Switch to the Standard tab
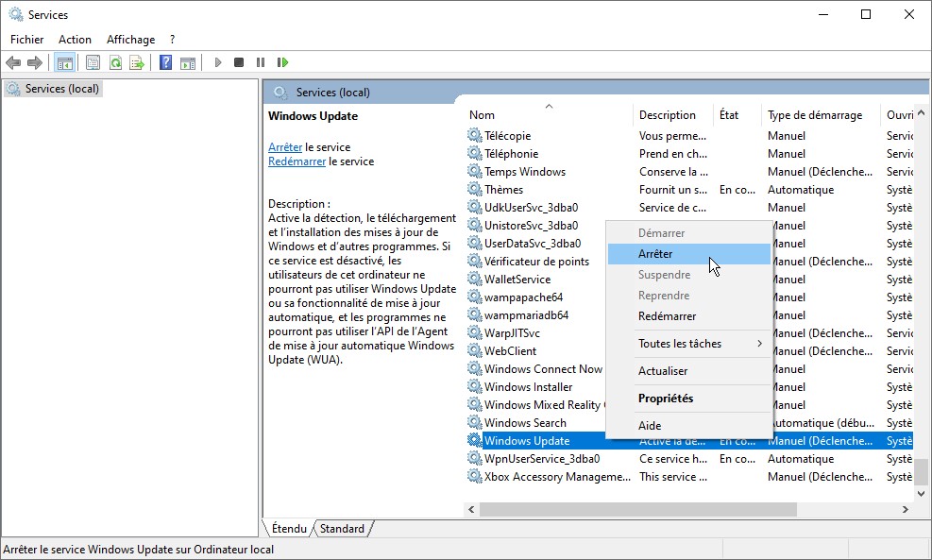932x560 pixels. [x=342, y=529]
